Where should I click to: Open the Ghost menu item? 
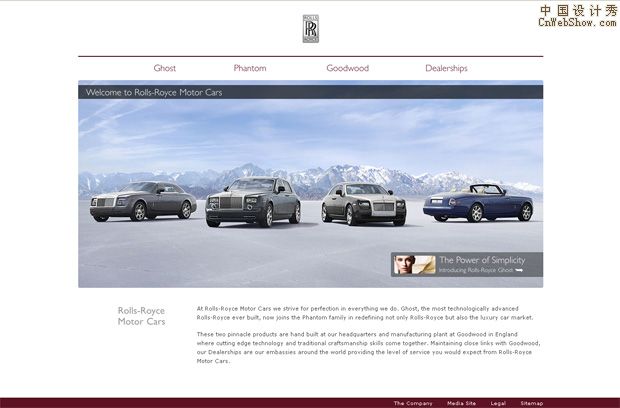coord(164,68)
